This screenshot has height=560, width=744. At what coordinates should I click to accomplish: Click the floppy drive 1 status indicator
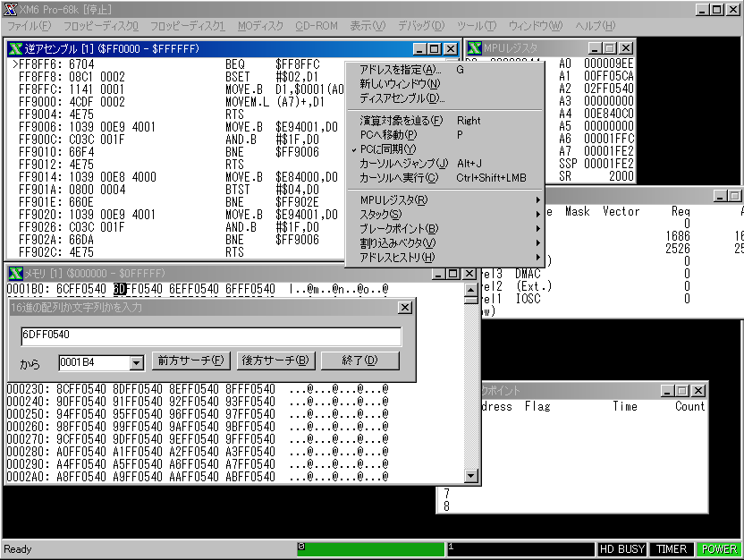tap(520, 549)
